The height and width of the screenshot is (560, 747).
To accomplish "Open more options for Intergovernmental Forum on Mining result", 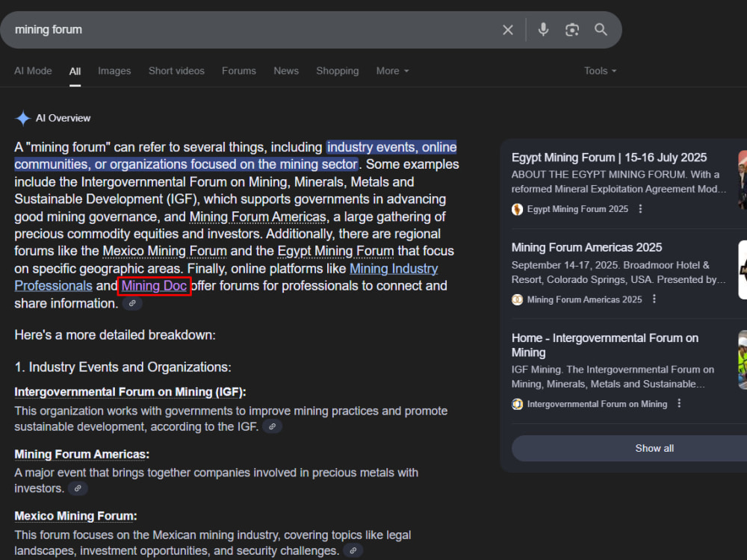I will pos(679,404).
